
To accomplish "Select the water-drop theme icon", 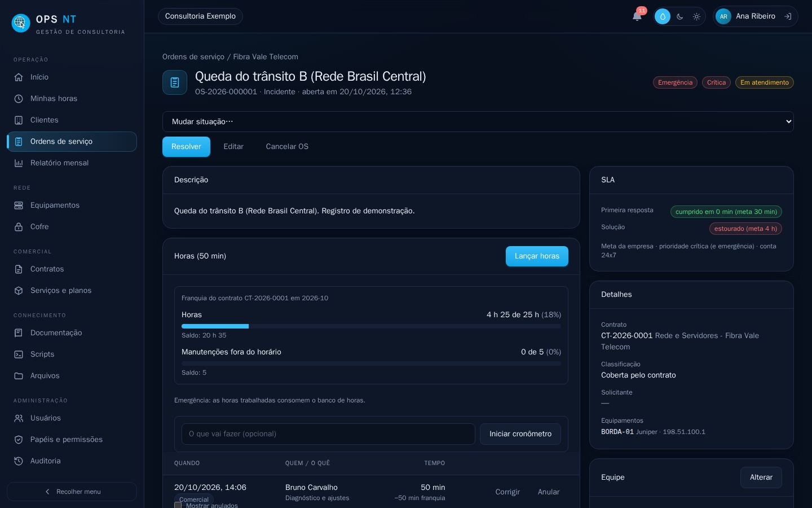I will (x=663, y=16).
